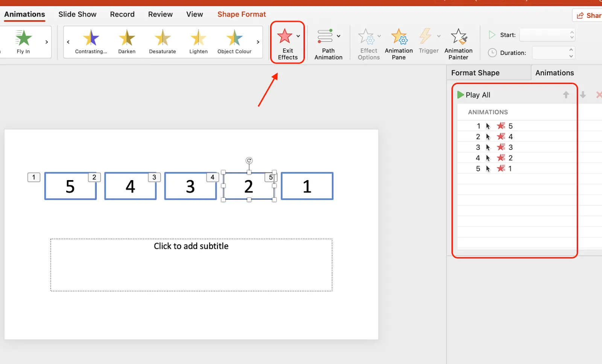
Task: Apply the Darken emphasis effect
Action: point(127,42)
